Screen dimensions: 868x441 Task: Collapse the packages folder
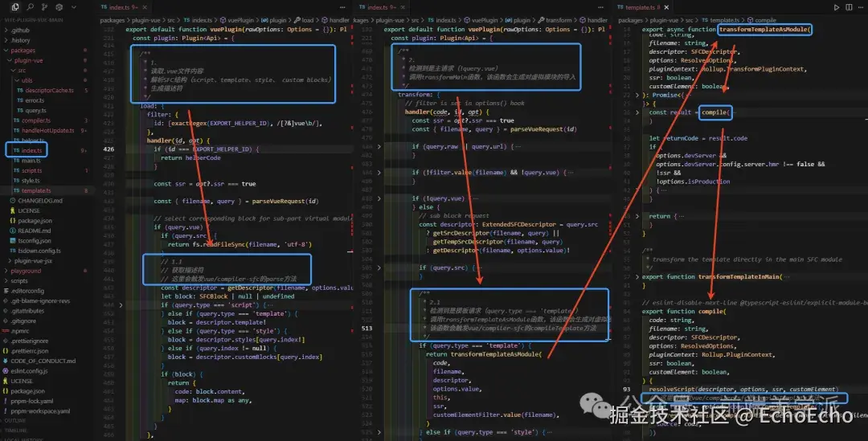click(6, 51)
